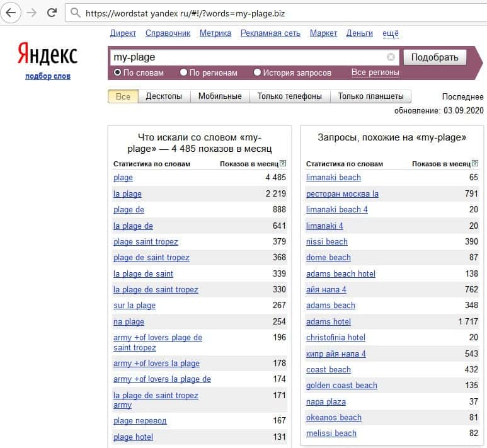Viewport: 487px width, 448px height.
Task: Click the Яндекс logo
Action: click(x=47, y=55)
